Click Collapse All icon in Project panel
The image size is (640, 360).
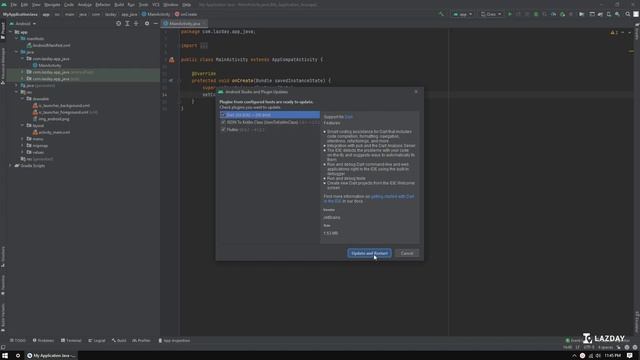click(136, 24)
